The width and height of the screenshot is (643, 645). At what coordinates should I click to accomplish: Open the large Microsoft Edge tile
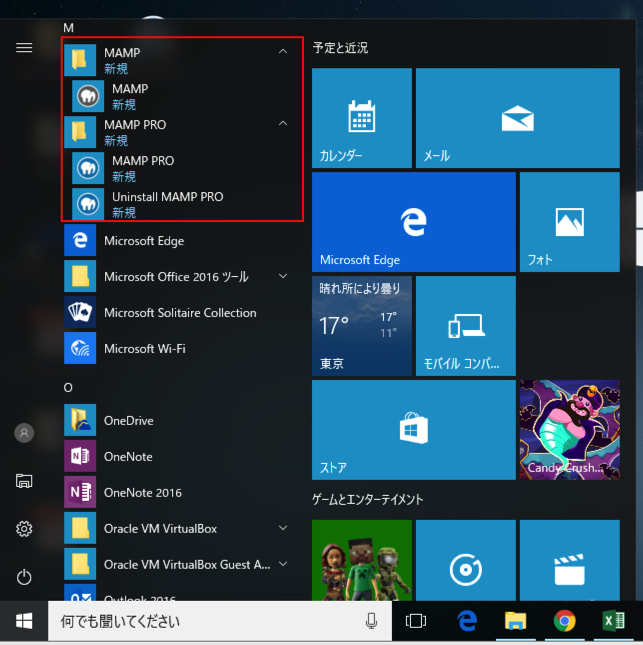(413, 222)
